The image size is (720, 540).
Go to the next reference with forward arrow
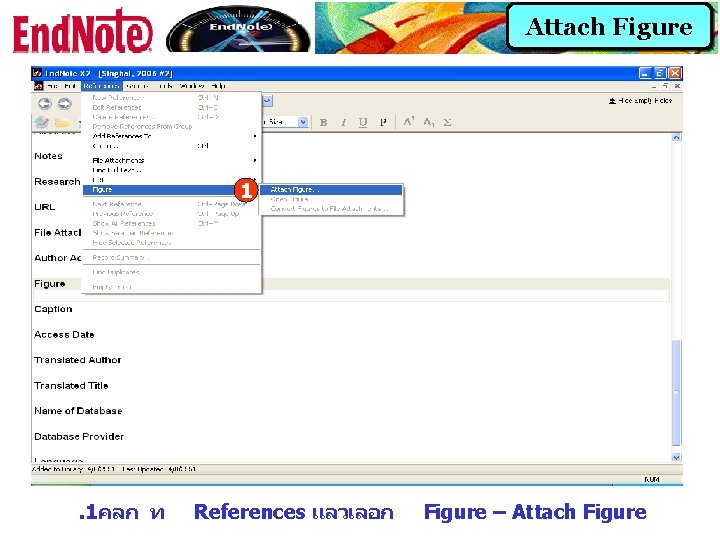point(64,103)
